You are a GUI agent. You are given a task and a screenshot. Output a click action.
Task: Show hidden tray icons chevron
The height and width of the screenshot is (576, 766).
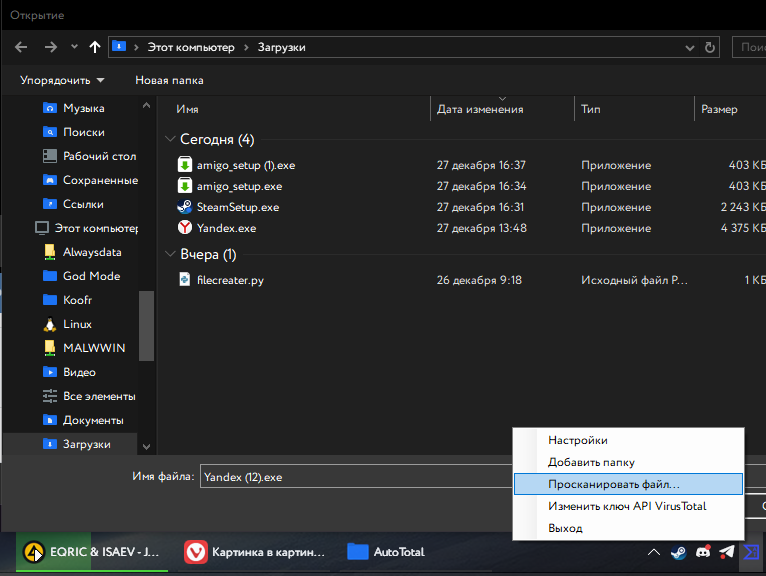coord(654,553)
